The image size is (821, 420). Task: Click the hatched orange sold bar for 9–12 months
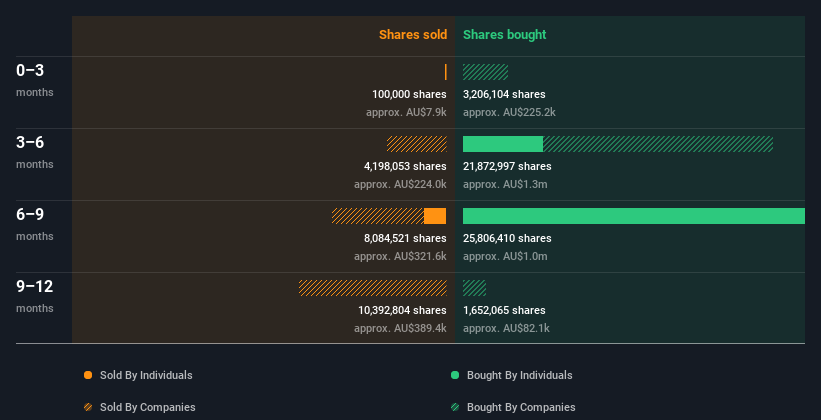(x=373, y=288)
